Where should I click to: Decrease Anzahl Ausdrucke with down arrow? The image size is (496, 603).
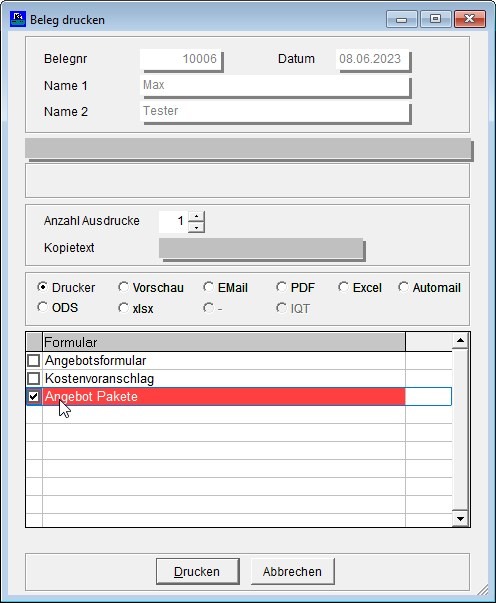(196, 227)
